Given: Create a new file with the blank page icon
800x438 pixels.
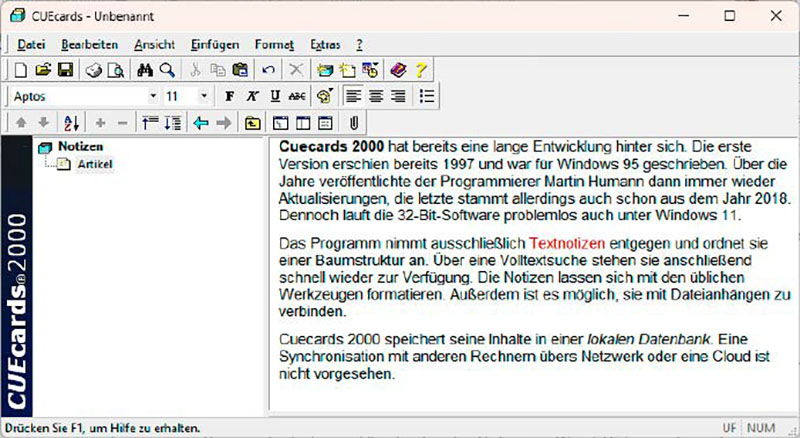Looking at the screenshot, I should click(20, 70).
